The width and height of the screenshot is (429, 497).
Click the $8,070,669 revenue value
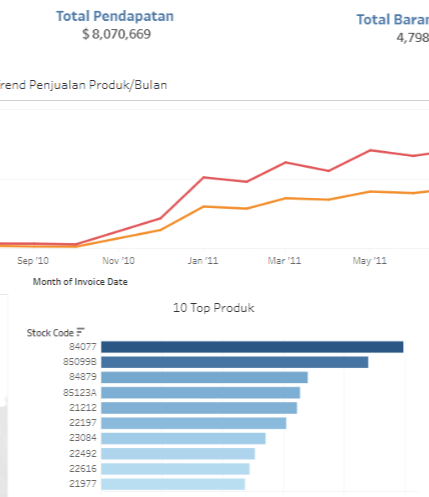(116, 34)
